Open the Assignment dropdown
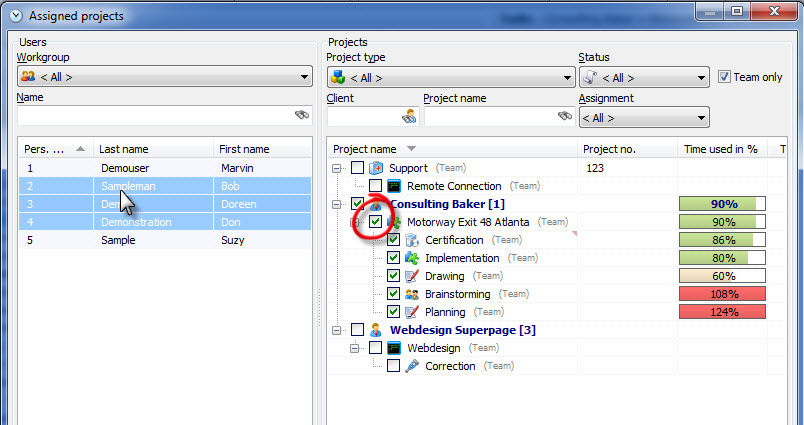804x425 pixels. 644,118
